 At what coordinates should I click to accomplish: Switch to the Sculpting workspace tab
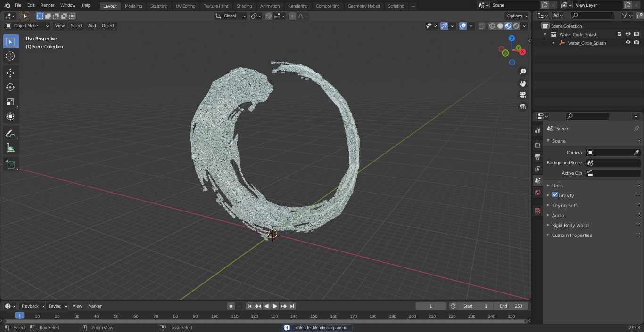pyautogui.click(x=158, y=6)
